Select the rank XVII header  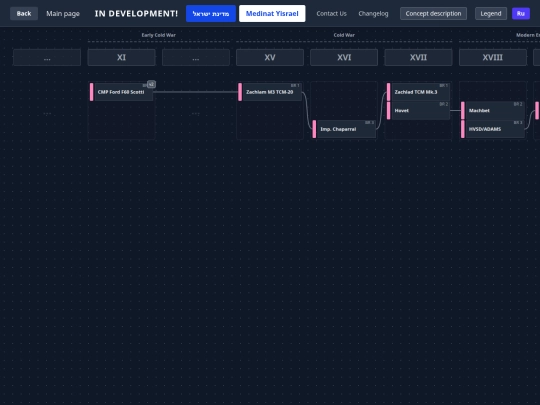(x=418, y=57)
